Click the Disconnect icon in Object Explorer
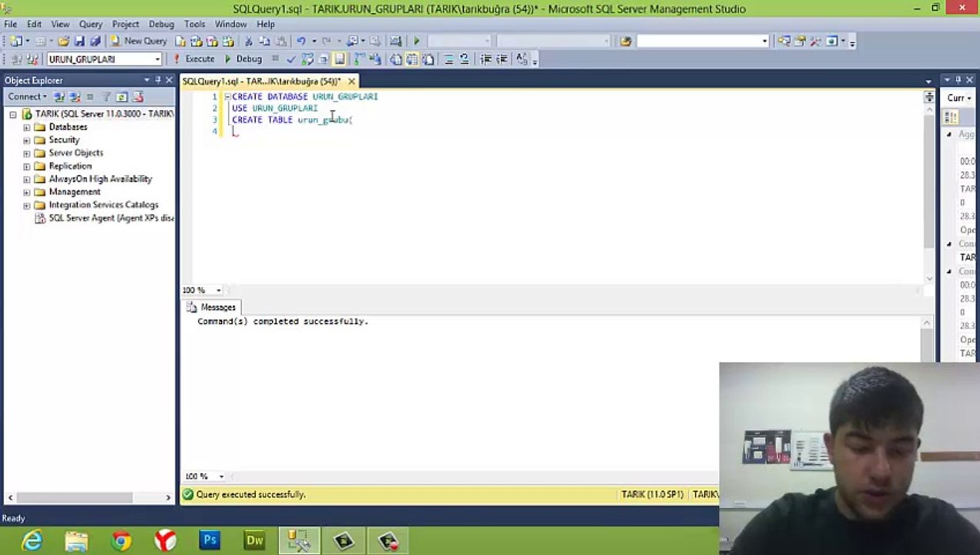The width and height of the screenshot is (980, 555). coord(75,96)
